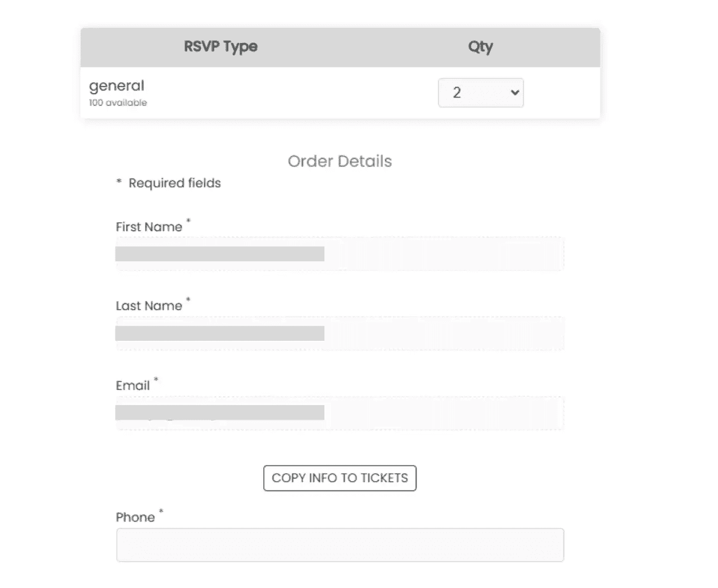The height and width of the screenshot is (588, 718).
Task: Click the RSVP Type column header
Action: [x=220, y=47]
